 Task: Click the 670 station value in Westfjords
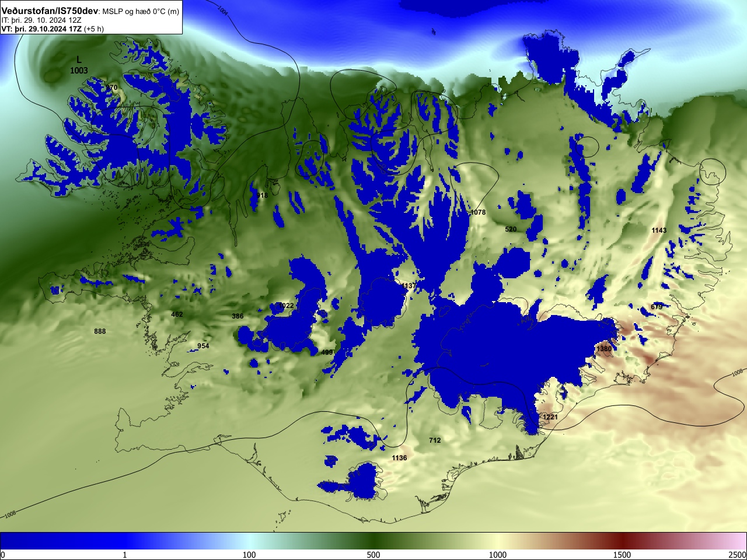click(111, 87)
